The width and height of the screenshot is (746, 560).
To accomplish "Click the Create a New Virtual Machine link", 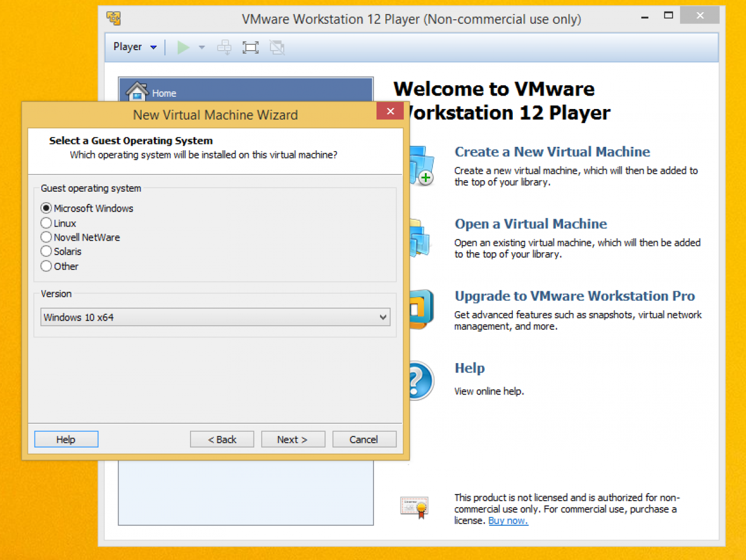I will (x=552, y=152).
